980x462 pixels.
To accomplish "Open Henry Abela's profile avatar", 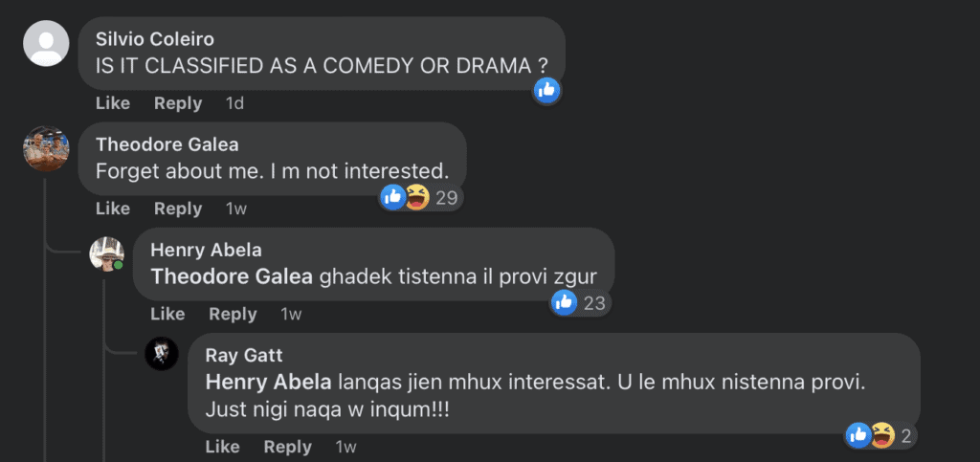I will (x=107, y=254).
